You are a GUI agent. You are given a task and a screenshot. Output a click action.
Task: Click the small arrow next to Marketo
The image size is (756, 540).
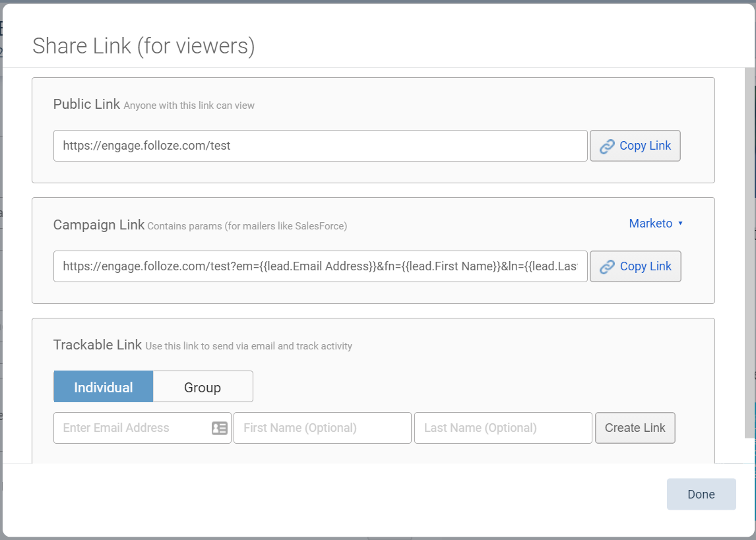click(680, 224)
